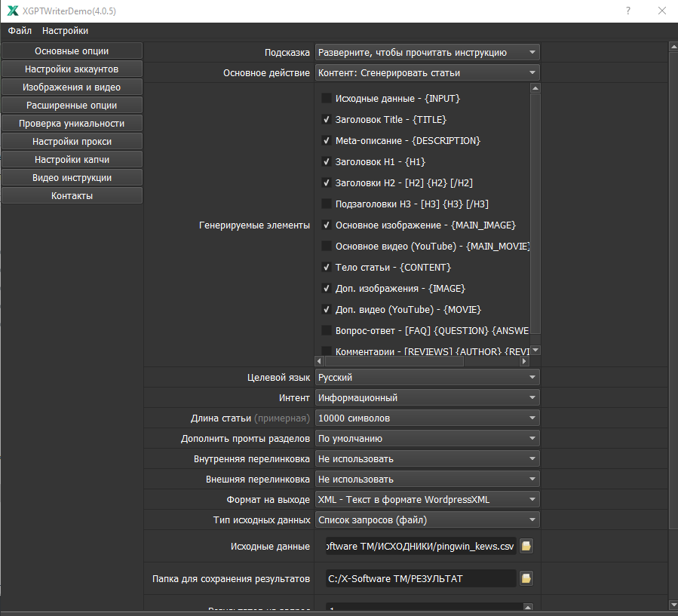The width and height of the screenshot is (678, 616).
Task: Open the Проверка уникальности section
Action: (x=72, y=123)
